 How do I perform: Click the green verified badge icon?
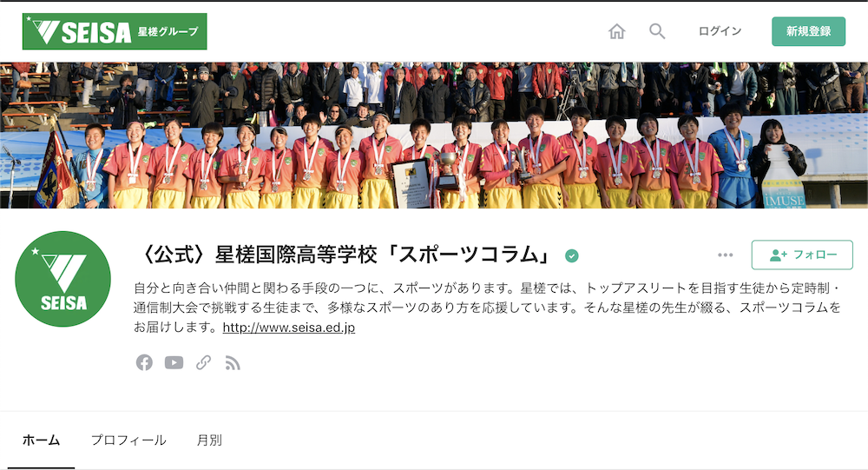572,255
